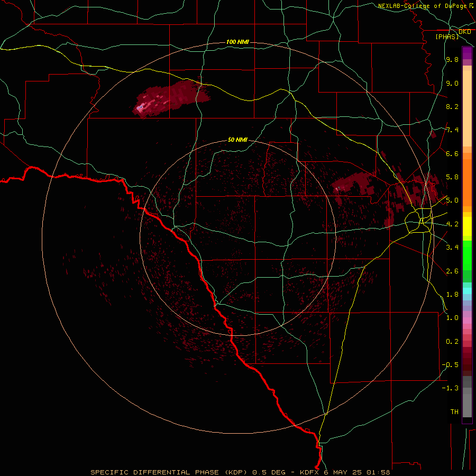Pick the pink segment of the color bar

(x=467, y=321)
